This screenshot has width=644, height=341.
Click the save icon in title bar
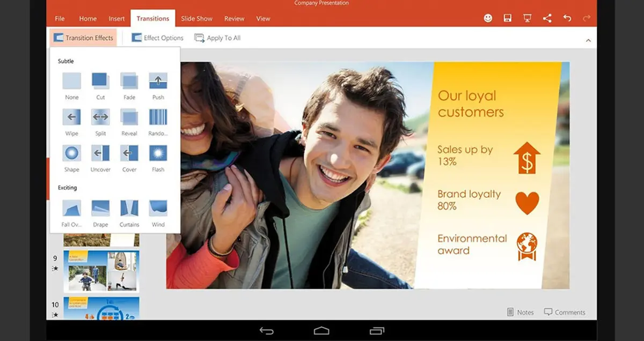tap(507, 18)
